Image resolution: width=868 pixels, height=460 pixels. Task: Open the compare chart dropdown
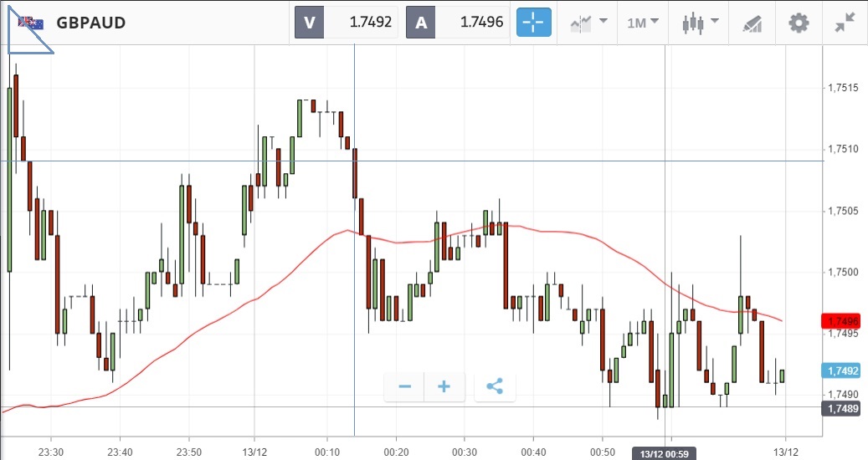(588, 23)
